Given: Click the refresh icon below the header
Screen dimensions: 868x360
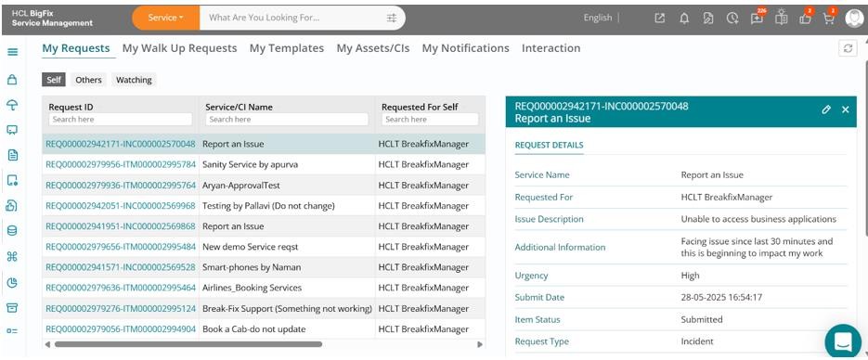Looking at the screenshot, I should 848,48.
